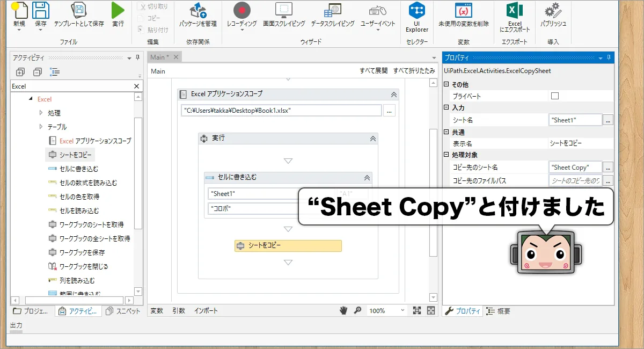Click the tree view options icon in Activities

(54, 72)
